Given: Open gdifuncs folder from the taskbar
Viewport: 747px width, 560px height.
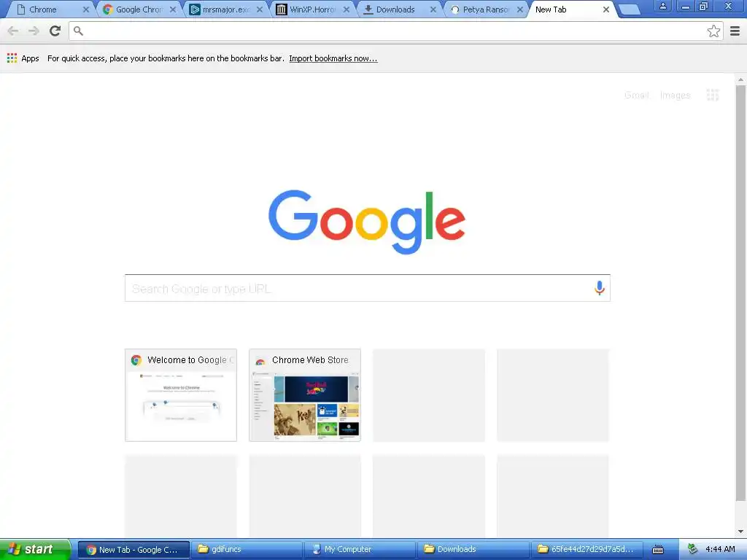Looking at the screenshot, I should tap(247, 550).
